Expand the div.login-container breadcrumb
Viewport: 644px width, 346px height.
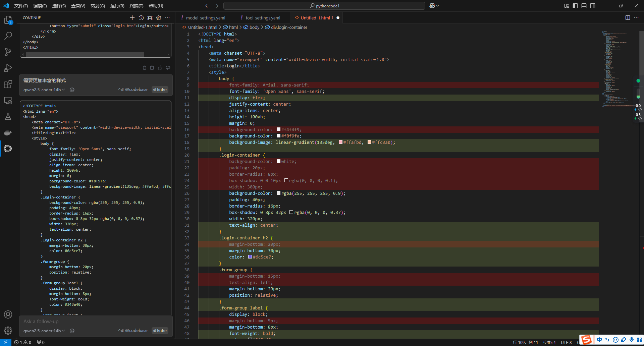click(286, 27)
